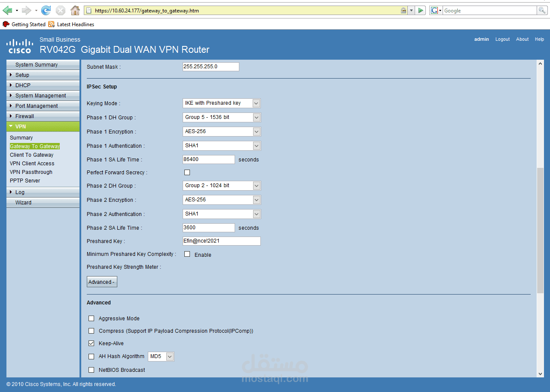
Task: Click page scrollbar up arrow
Action: pyautogui.click(x=541, y=64)
